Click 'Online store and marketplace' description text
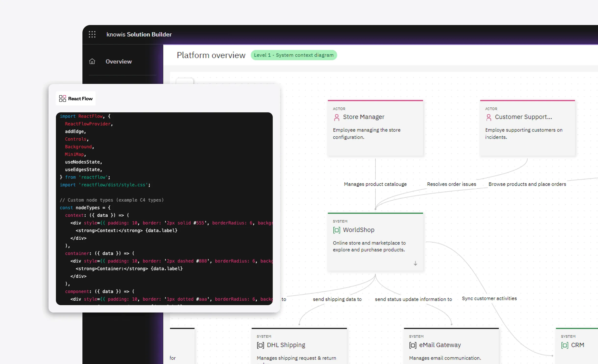 (369, 246)
